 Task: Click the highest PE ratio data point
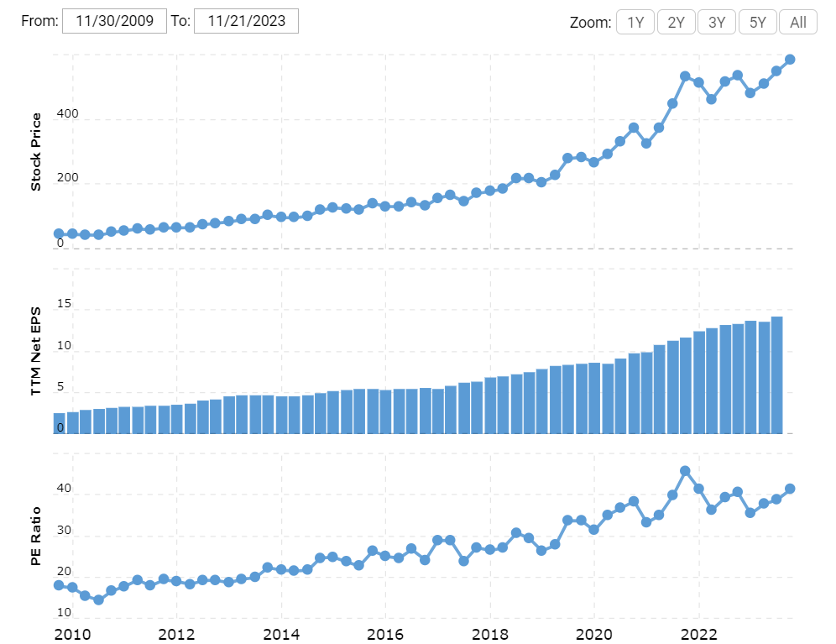click(x=685, y=471)
